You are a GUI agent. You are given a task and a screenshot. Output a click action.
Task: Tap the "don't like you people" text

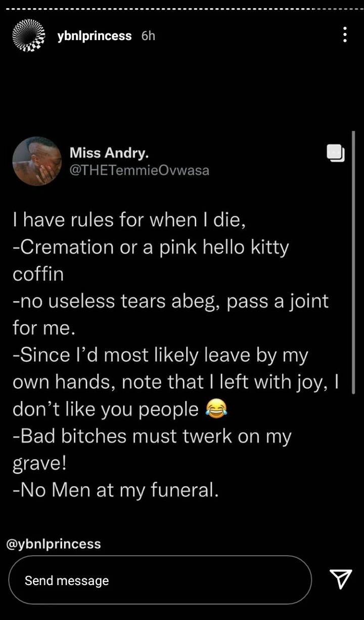(105, 409)
